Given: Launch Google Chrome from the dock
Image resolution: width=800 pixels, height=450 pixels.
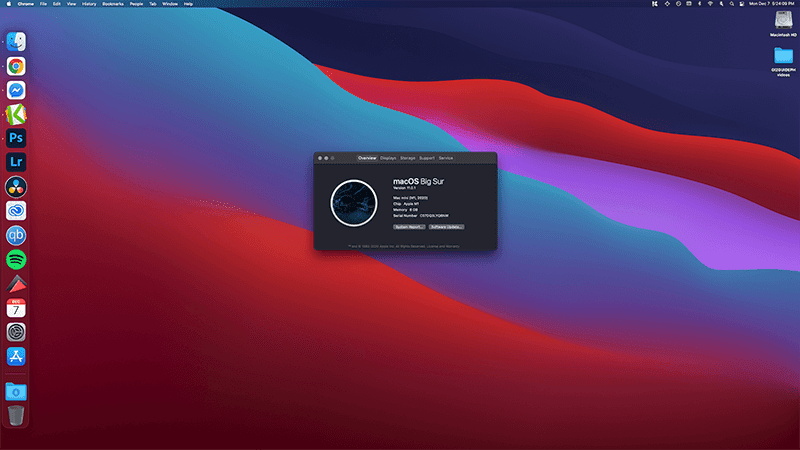Looking at the screenshot, I should [16, 66].
